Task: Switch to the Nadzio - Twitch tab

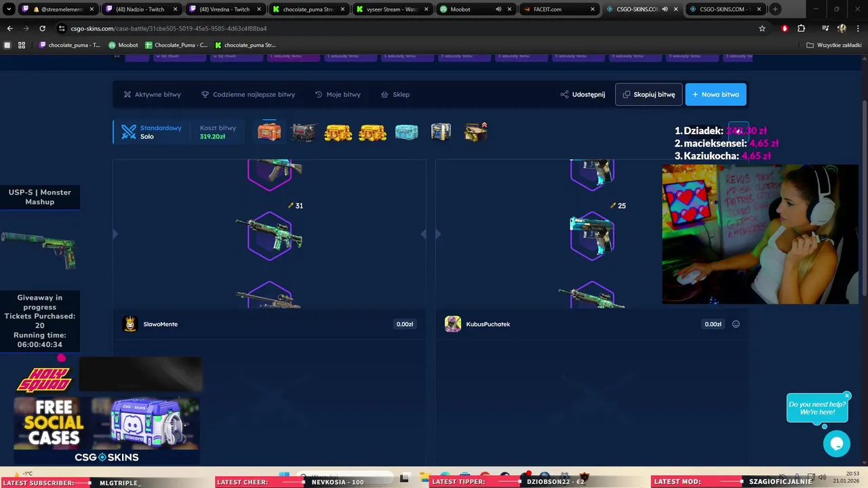Action: 141,9
